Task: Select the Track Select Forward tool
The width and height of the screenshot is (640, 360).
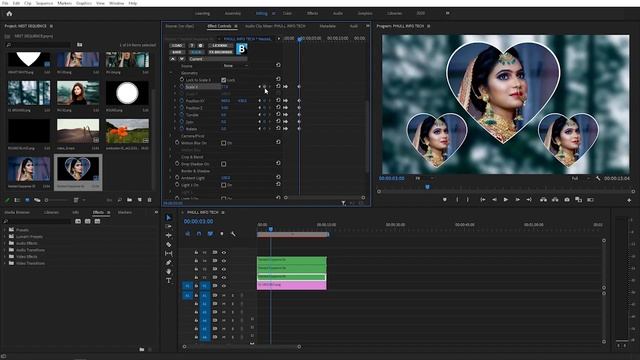Action: pyautogui.click(x=169, y=227)
